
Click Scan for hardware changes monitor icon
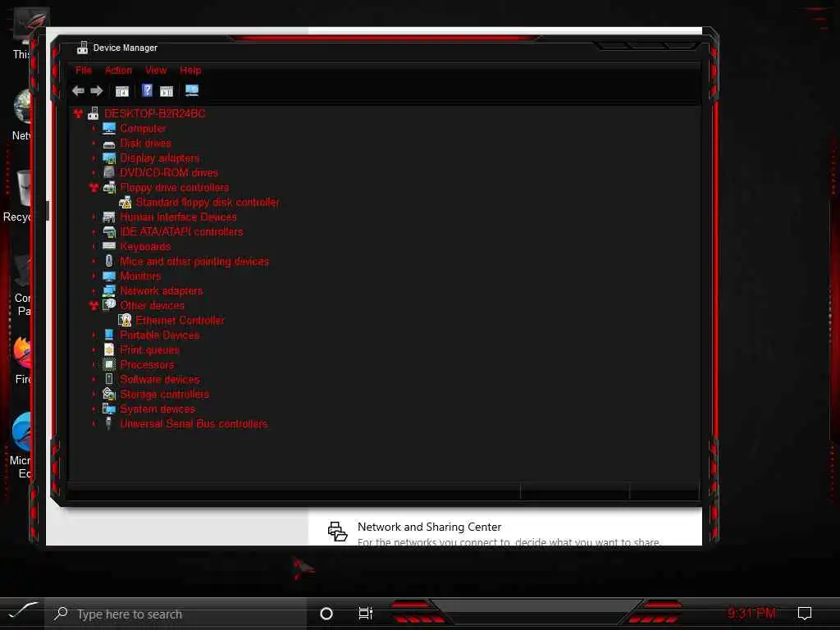point(192,90)
